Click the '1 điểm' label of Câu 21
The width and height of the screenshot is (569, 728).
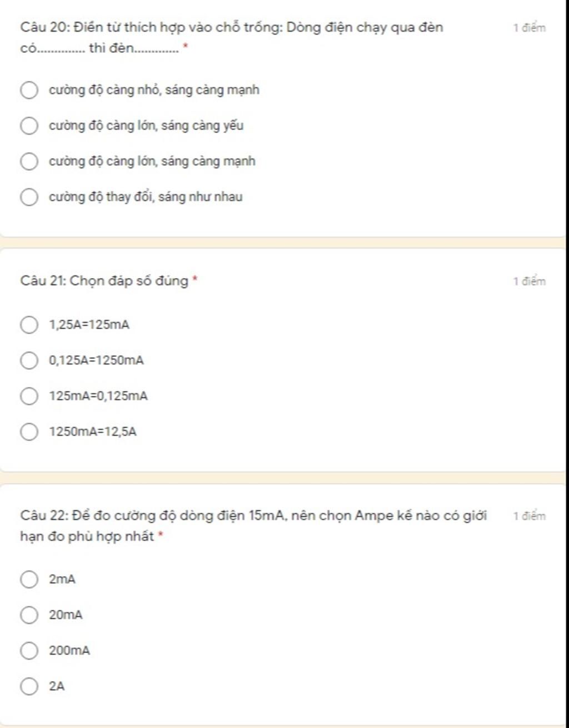(530, 281)
